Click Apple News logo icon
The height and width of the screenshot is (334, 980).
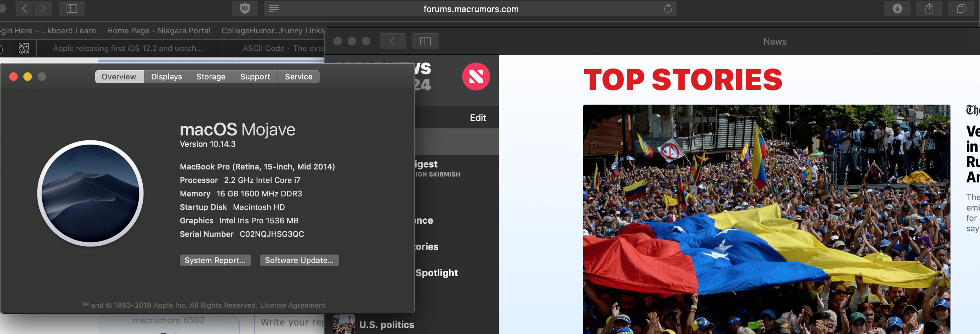[x=475, y=77]
